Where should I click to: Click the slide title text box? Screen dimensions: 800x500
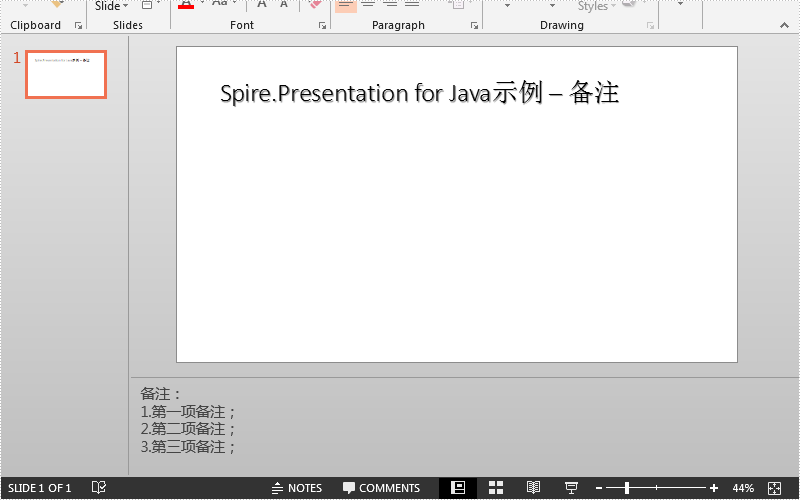419,93
